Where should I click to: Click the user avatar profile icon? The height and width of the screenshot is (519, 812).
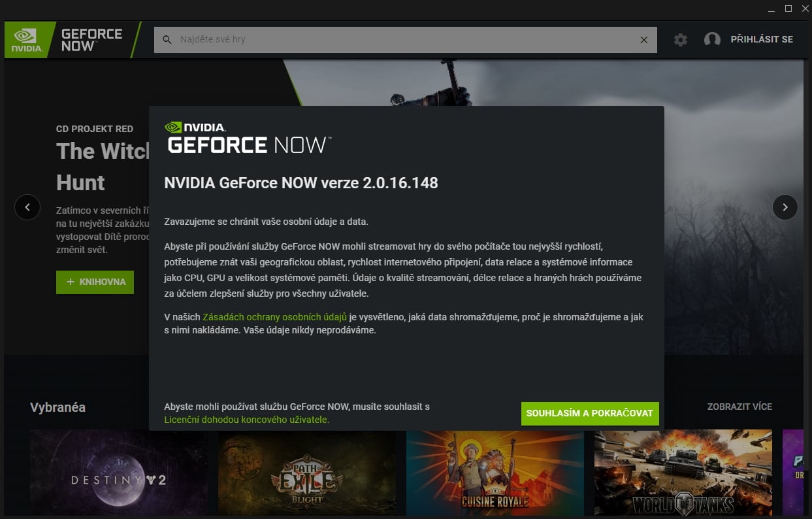[x=712, y=39]
